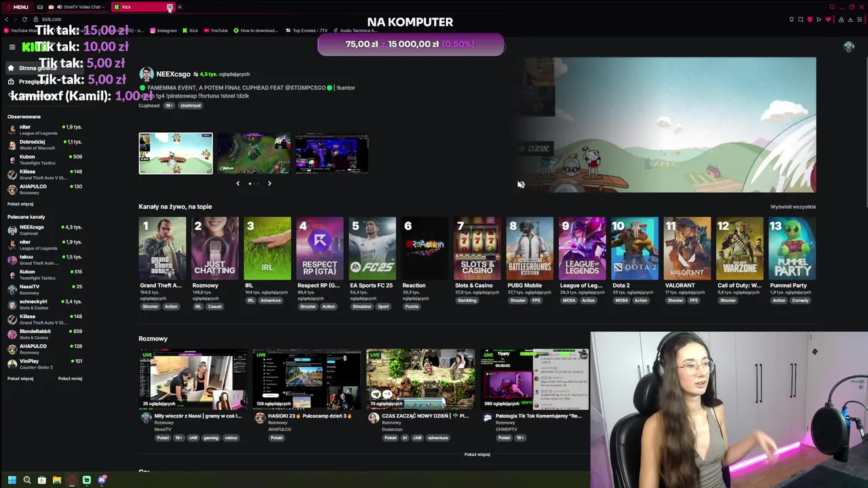Switch to the OmeTV Video Chat tab
This screenshot has width=868, height=488.
click(79, 7)
